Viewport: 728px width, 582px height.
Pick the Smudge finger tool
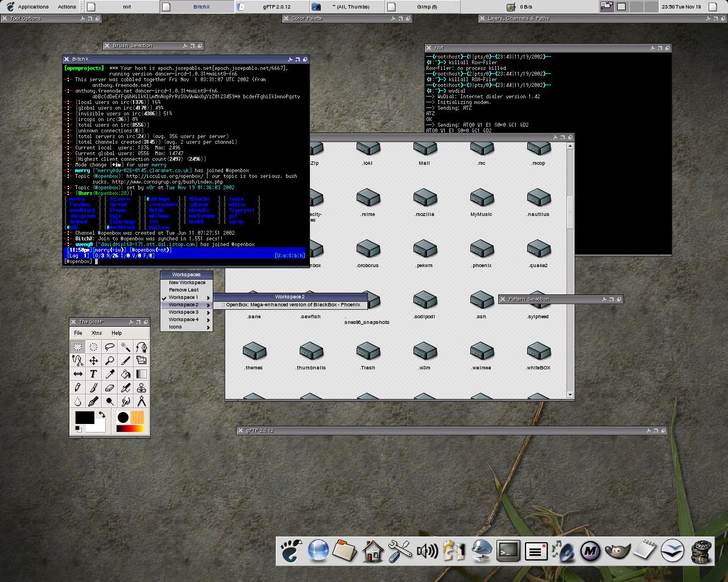pos(126,401)
